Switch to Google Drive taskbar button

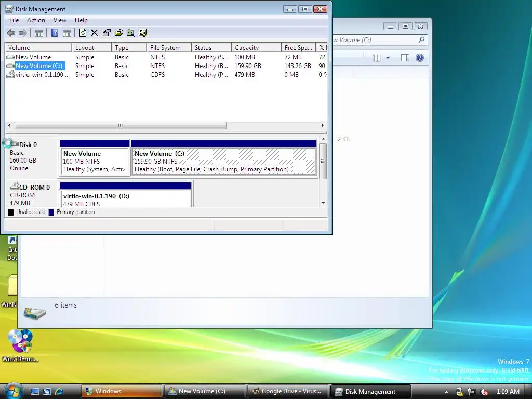(288, 391)
